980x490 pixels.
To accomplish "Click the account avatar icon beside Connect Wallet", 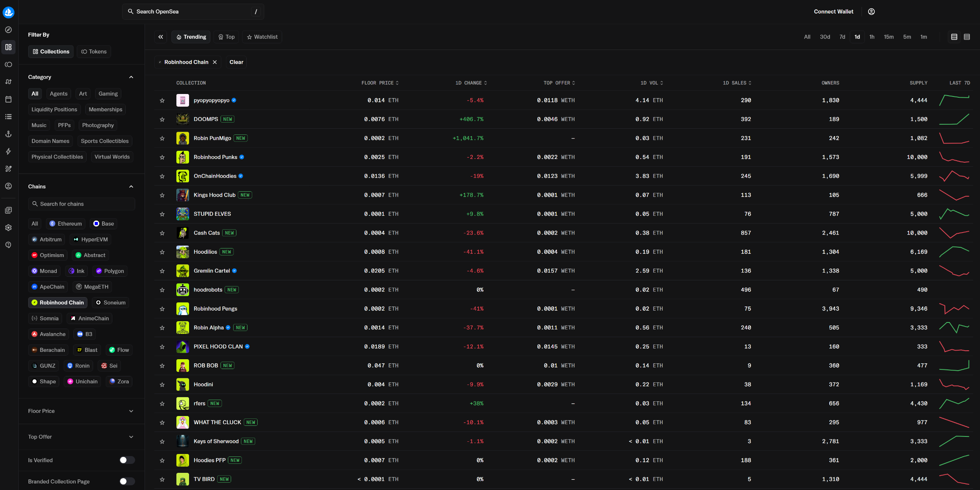I will 871,11.
